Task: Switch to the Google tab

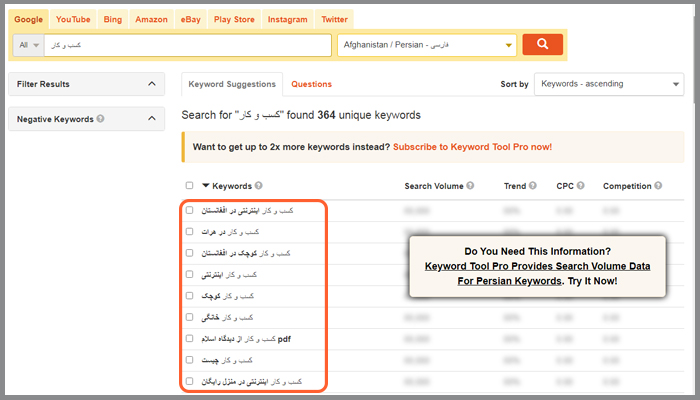Action: [29, 19]
